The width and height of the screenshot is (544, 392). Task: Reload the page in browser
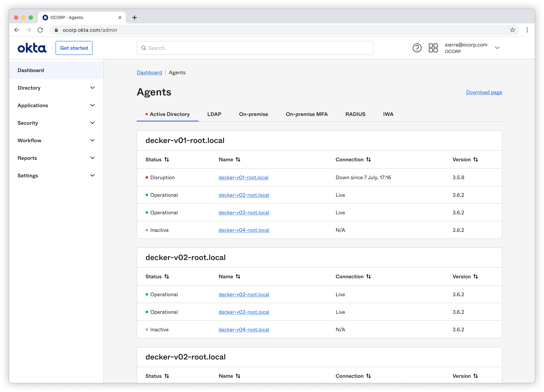click(x=40, y=30)
